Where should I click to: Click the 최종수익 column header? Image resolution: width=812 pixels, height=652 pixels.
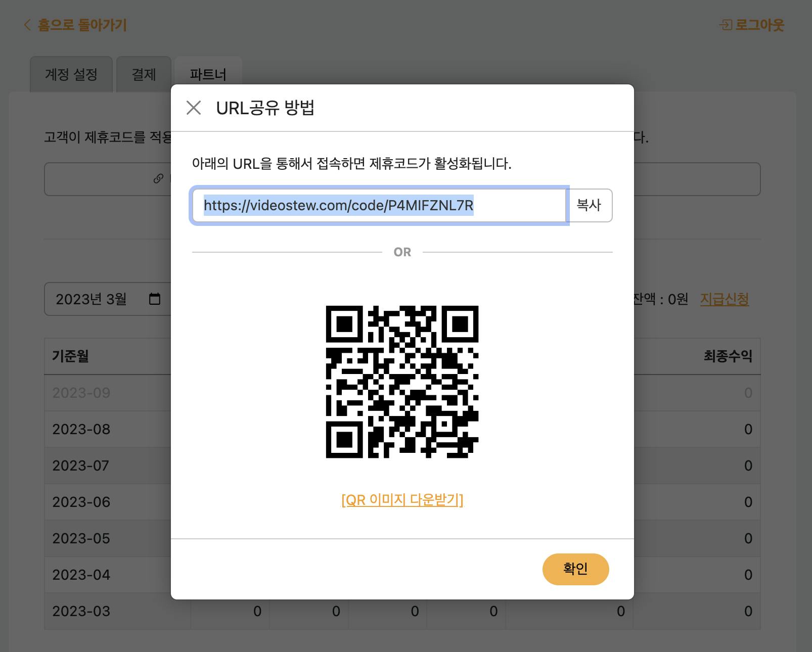728,356
